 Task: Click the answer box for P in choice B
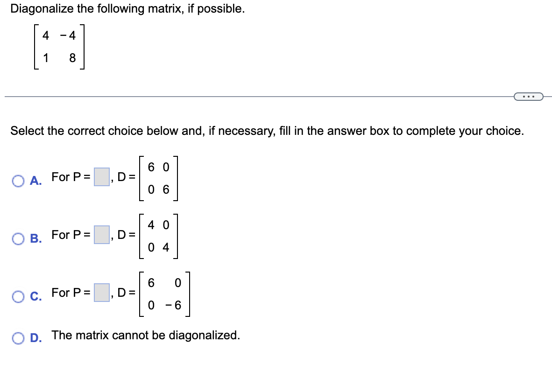(101, 235)
